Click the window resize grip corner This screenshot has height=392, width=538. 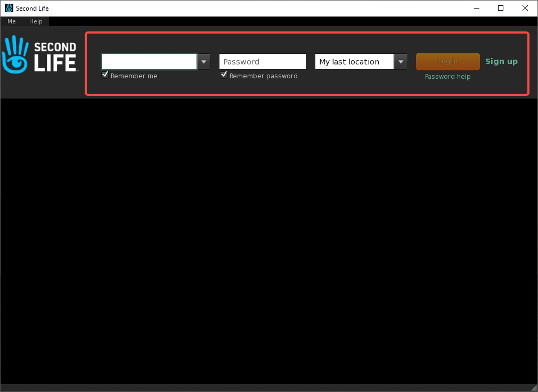pyautogui.click(x=534, y=388)
